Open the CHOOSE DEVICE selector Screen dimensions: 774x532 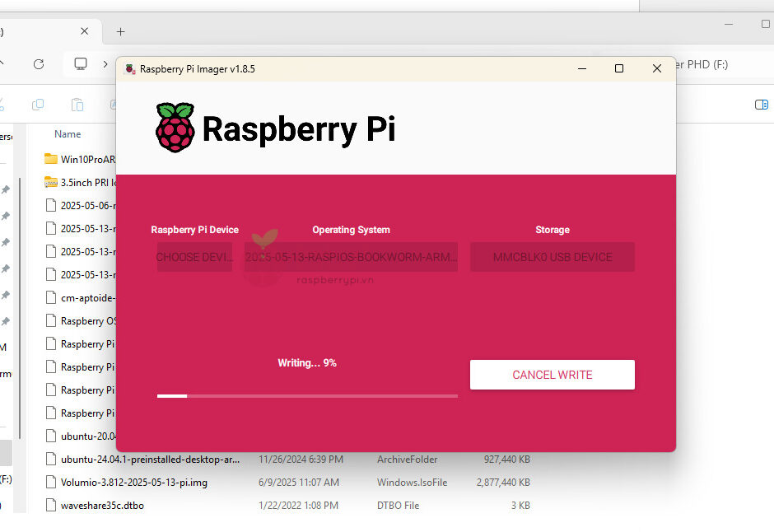click(194, 257)
